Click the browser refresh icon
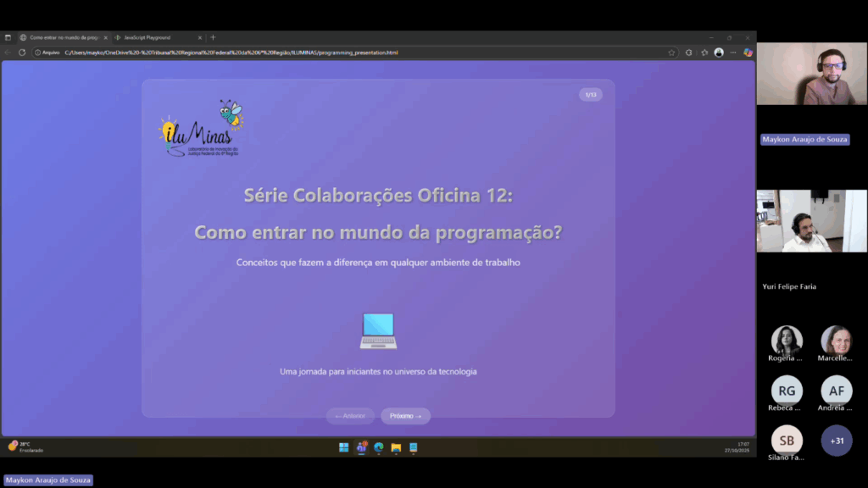This screenshot has height=488, width=868. coord(22,53)
